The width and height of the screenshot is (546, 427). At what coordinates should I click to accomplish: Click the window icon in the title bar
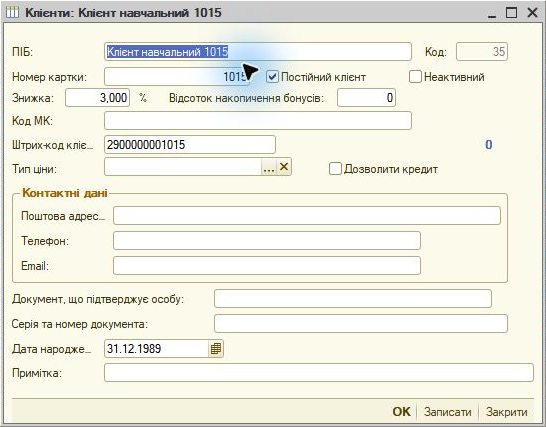[13, 13]
